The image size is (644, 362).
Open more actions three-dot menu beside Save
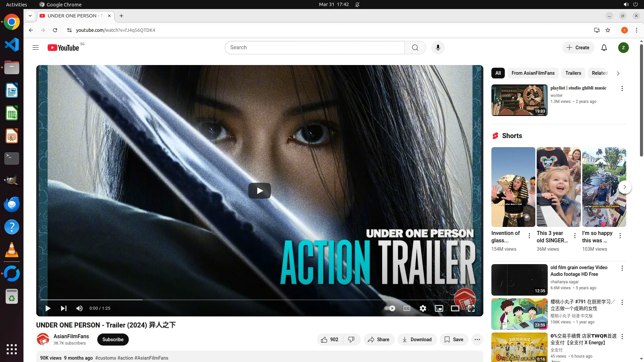pyautogui.click(x=477, y=340)
